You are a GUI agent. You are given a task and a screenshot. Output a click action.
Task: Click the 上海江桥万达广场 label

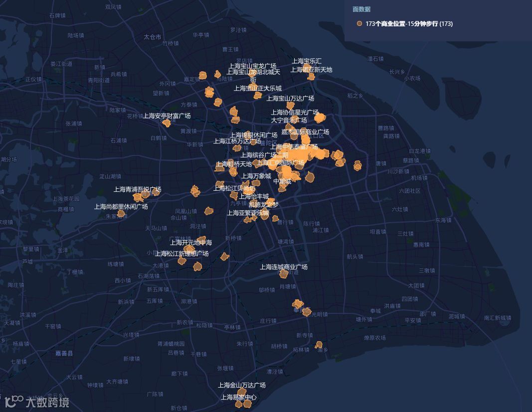pos(237,141)
